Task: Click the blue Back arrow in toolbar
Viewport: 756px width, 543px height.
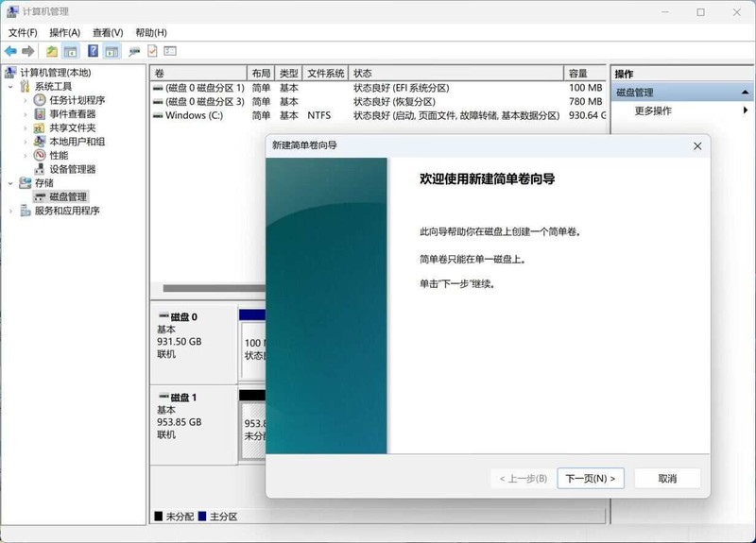Action: pos(10,51)
